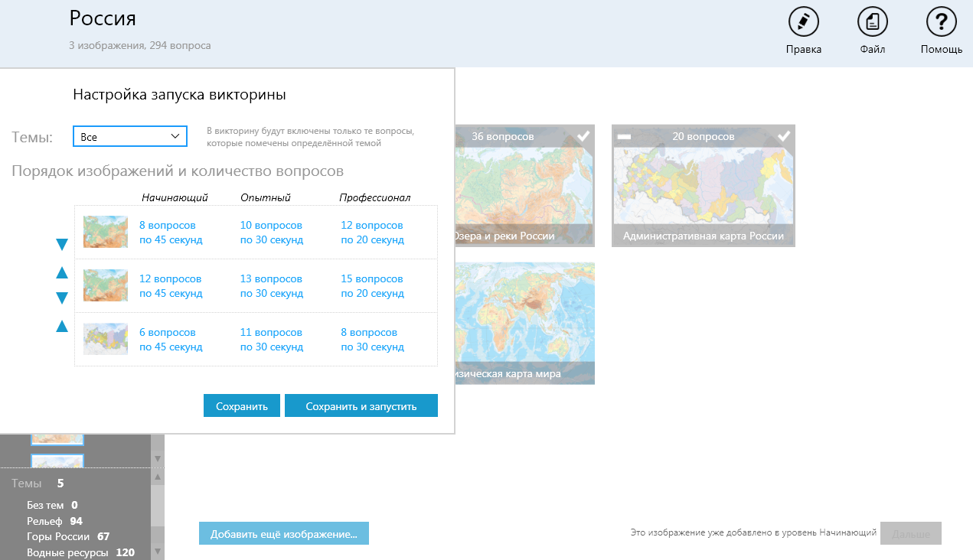Open 6 вопросов по 45 секунд setting
The height and width of the screenshot is (560, 973).
pos(171,340)
